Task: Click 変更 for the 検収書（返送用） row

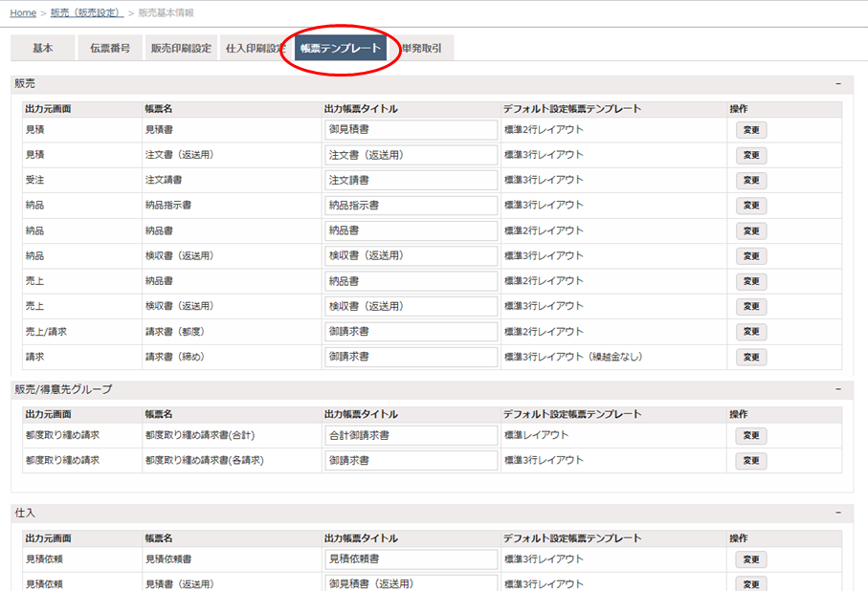Action: tap(750, 255)
